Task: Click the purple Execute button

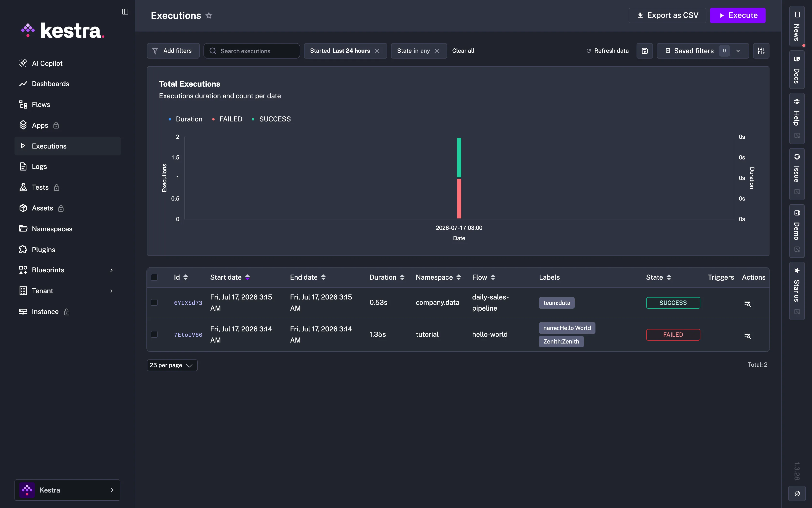Action: (738, 15)
